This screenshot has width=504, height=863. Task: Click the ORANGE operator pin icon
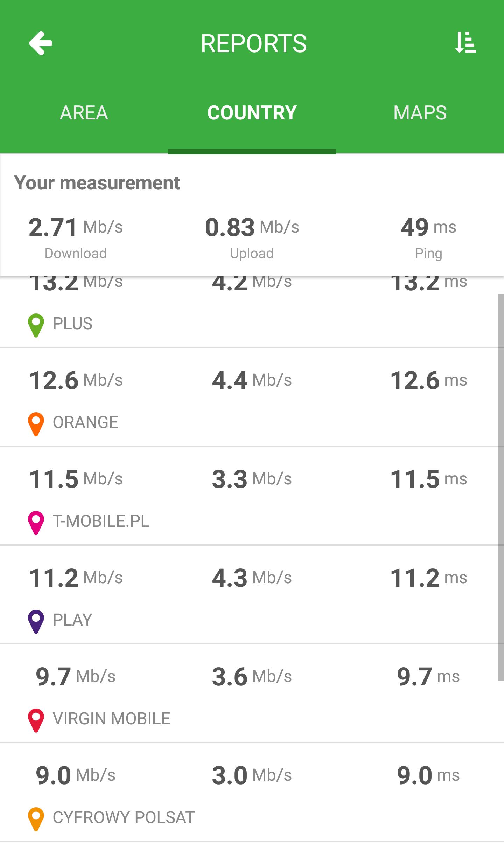(x=36, y=423)
